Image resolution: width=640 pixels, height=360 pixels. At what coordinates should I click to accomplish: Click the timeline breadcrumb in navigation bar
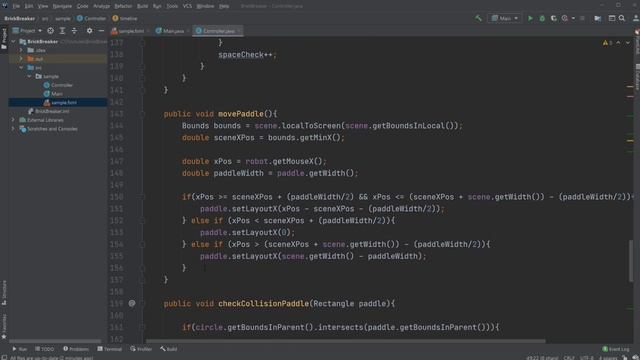coord(125,18)
